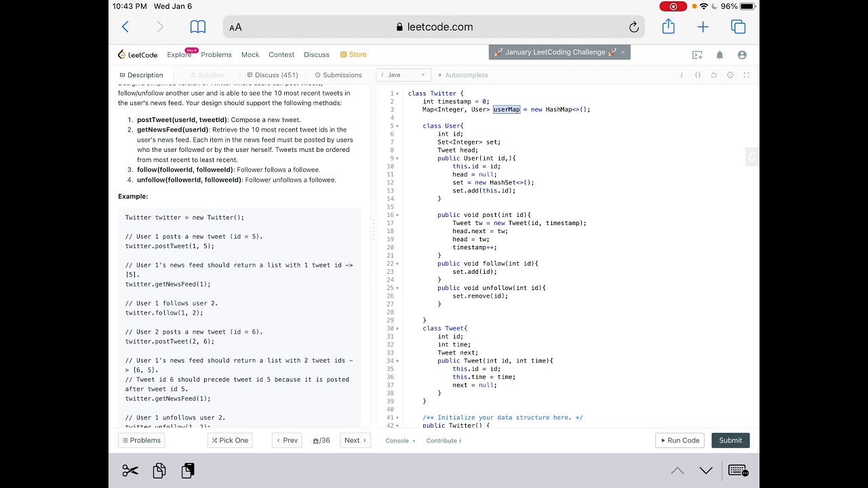Screen dimensions: 868x488
Task: Click the leetcode.com address bar
Action: (434, 27)
